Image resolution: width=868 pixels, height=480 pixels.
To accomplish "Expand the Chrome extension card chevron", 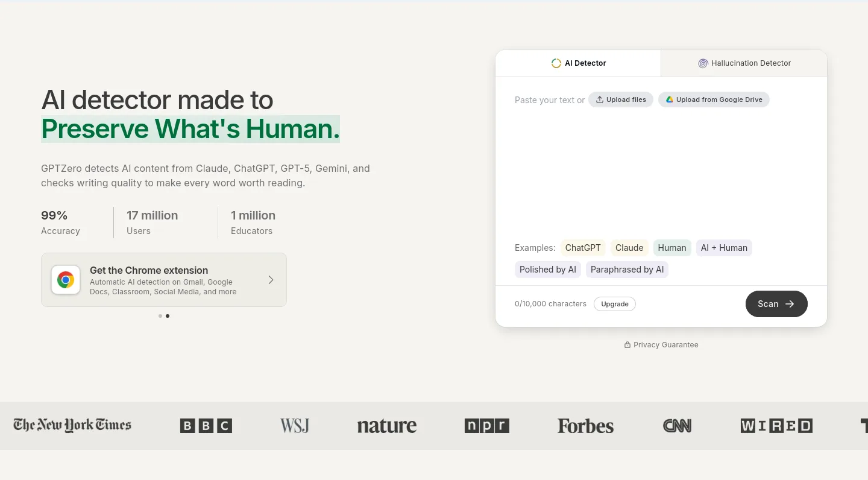I will click(x=271, y=280).
